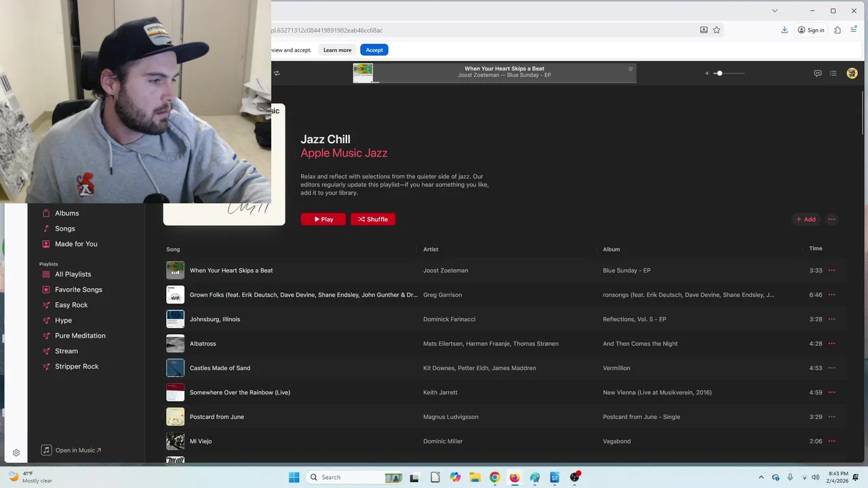Open the Favorite Songs playlist
The image size is (868, 488).
point(79,289)
